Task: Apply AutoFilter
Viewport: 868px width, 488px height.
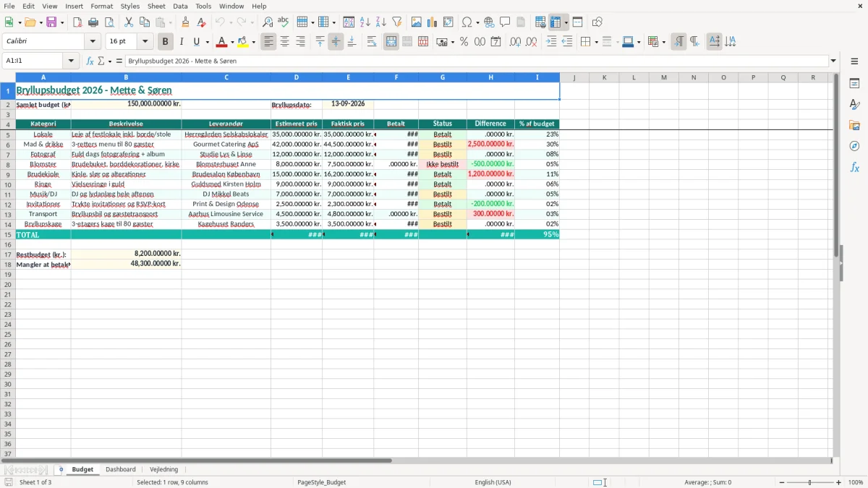Action: (397, 22)
